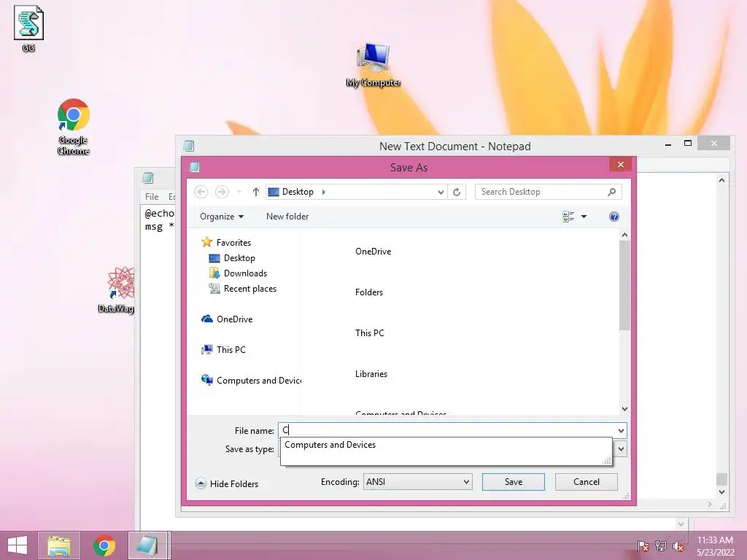Click the Notepad icon in Save As title bar
The height and width of the screenshot is (560, 747).
point(194,167)
